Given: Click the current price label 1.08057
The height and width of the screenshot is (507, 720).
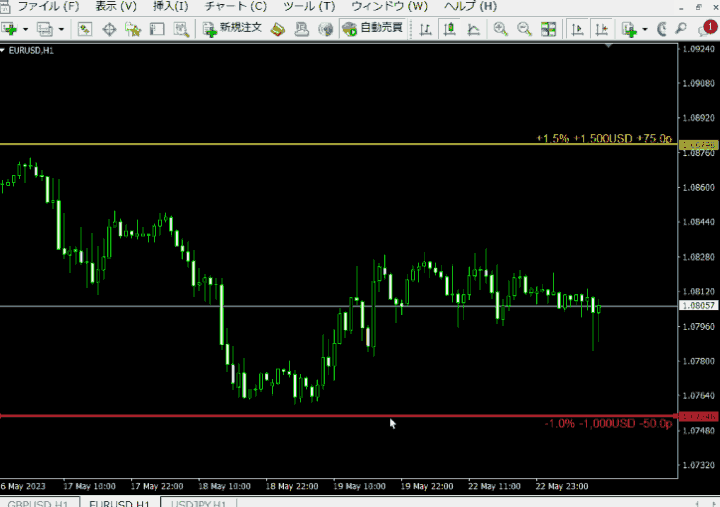Looking at the screenshot, I should (x=698, y=305).
